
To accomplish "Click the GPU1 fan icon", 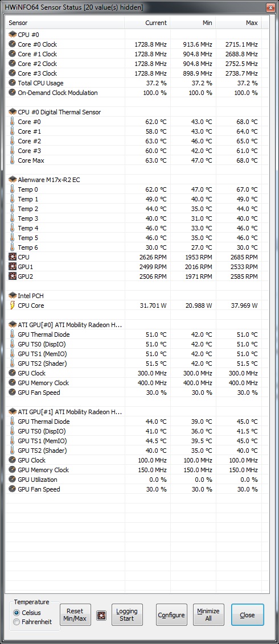I will (12, 267).
